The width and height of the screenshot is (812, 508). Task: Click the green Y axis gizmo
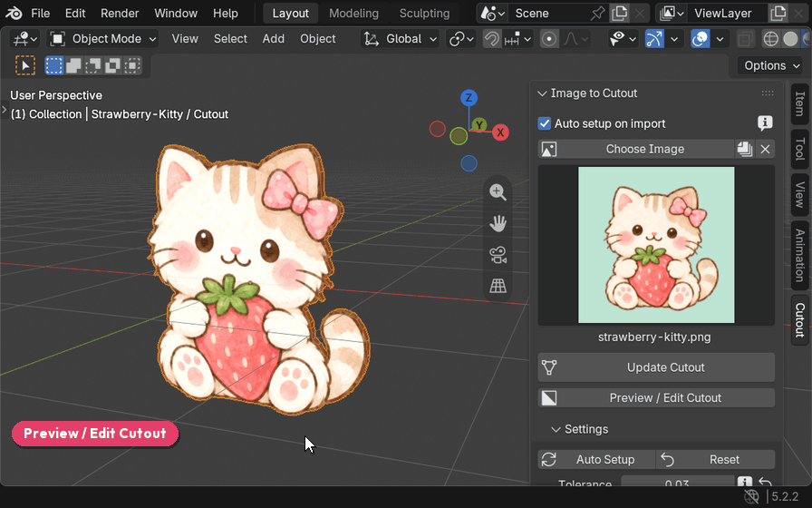479,124
